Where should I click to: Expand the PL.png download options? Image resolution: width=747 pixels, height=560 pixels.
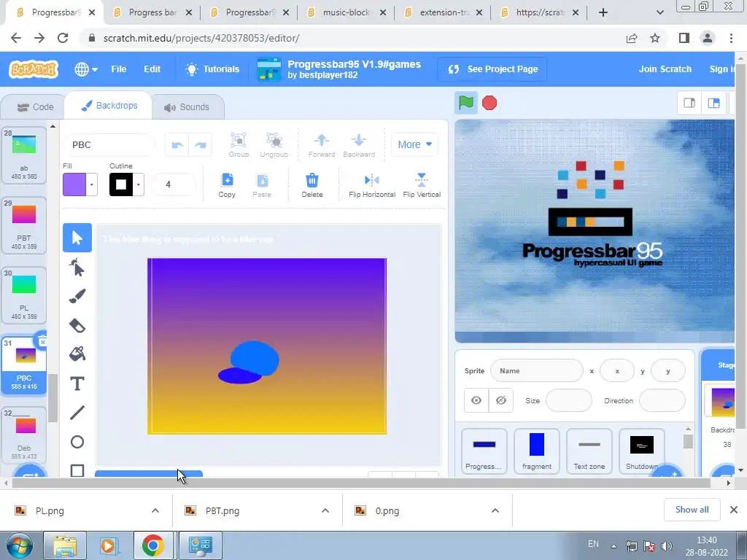pyautogui.click(x=155, y=510)
